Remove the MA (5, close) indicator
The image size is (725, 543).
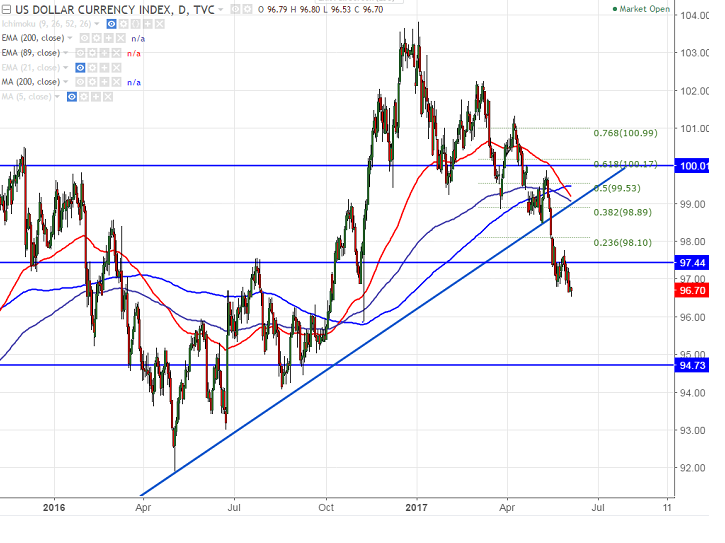pyautogui.click(x=108, y=97)
